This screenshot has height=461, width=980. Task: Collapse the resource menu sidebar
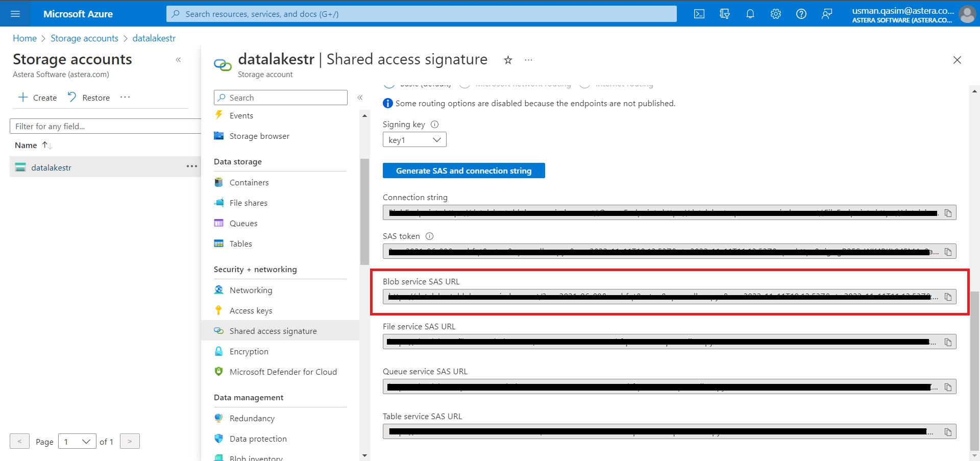(360, 98)
